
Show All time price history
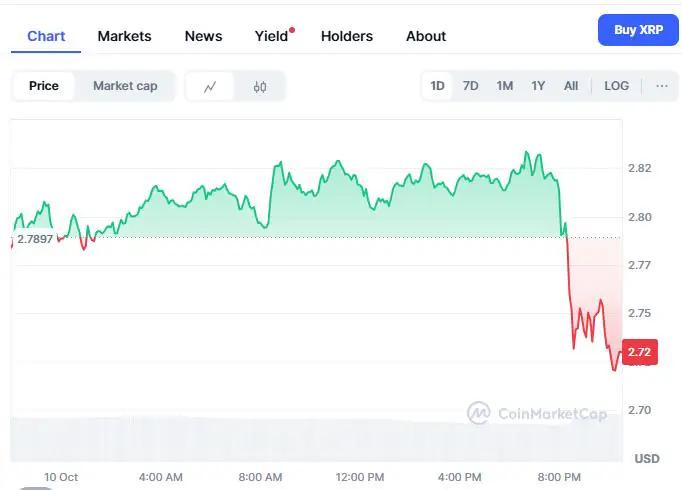pyautogui.click(x=571, y=86)
